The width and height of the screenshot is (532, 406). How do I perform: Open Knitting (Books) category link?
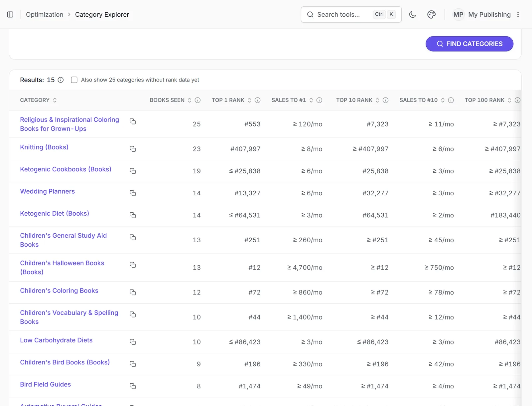tap(44, 147)
